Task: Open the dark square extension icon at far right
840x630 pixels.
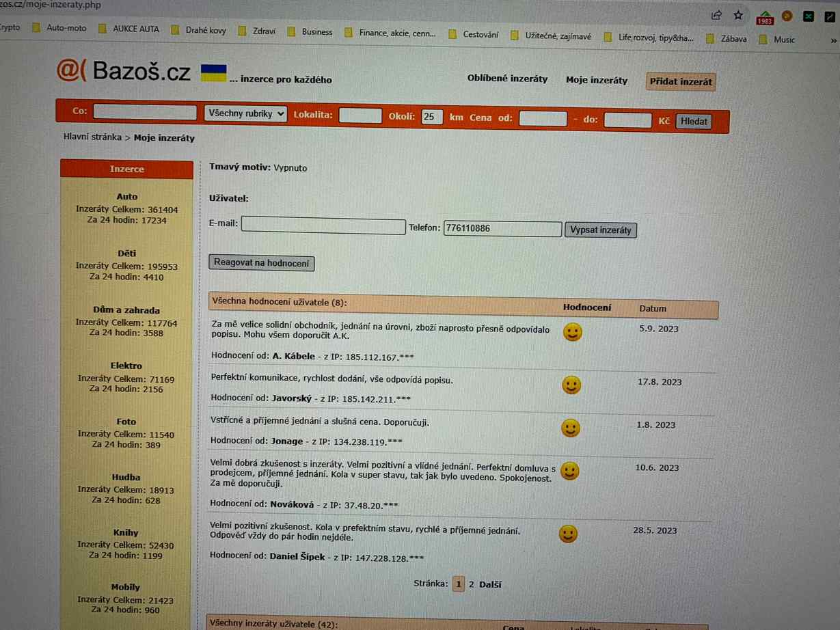Action: (830, 16)
